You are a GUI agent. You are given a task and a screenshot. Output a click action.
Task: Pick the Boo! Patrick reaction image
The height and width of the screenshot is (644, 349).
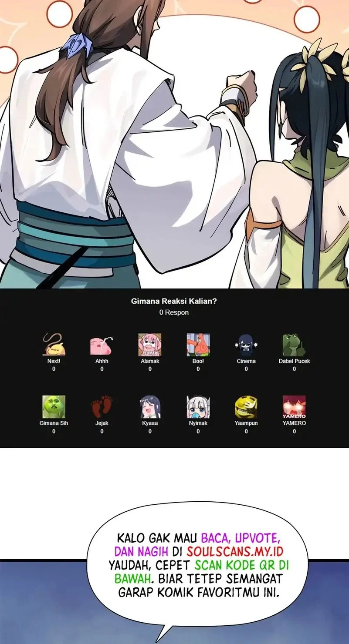tap(198, 345)
